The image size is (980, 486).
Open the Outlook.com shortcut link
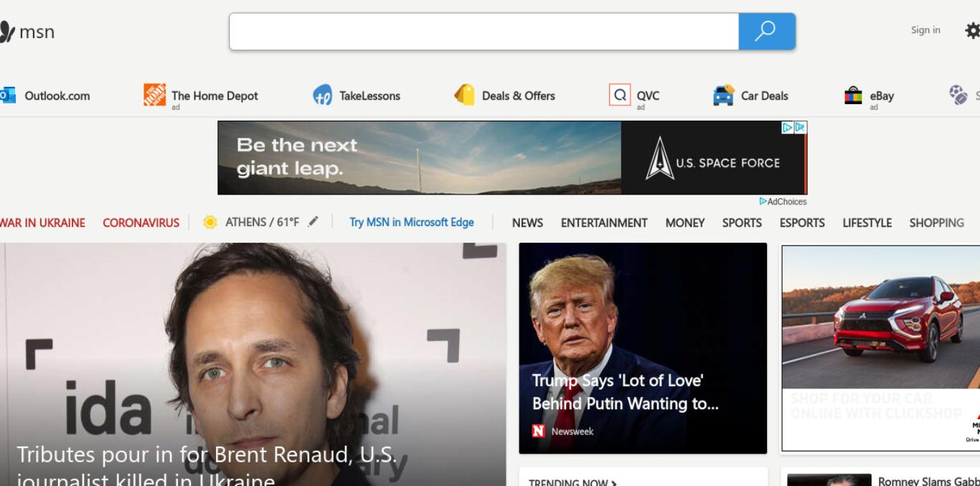(57, 95)
